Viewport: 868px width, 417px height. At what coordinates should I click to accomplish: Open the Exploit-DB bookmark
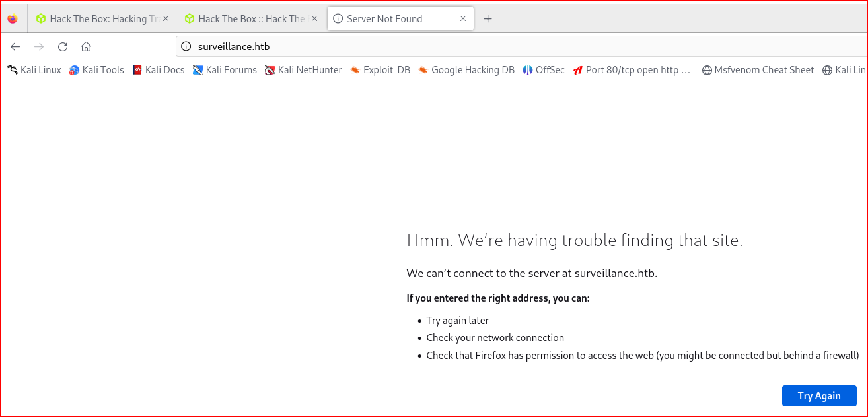pos(380,70)
